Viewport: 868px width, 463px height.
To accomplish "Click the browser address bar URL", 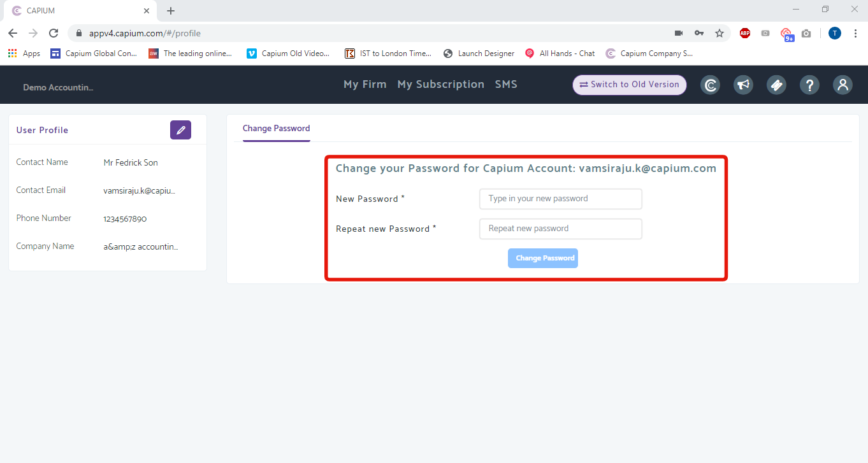I will 145,33.
